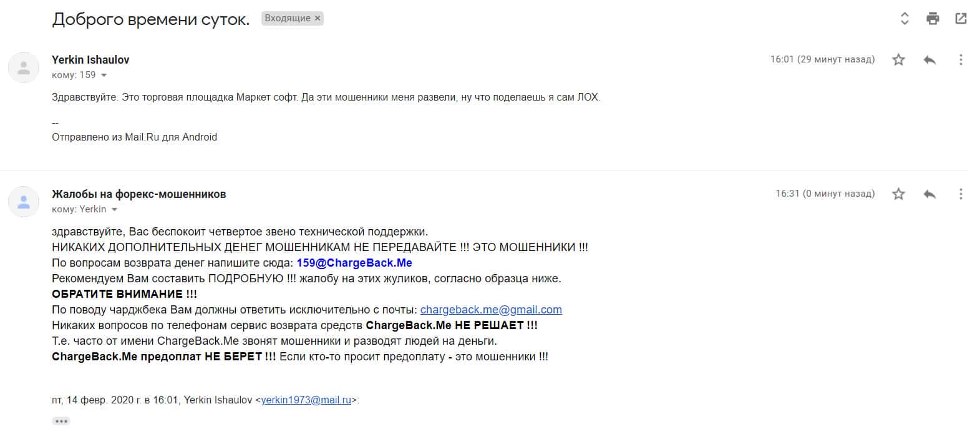Reply to Yerkin Ishaulov's message
Image resolution: width=980 pixels, height=439 pixels.
coord(929,60)
